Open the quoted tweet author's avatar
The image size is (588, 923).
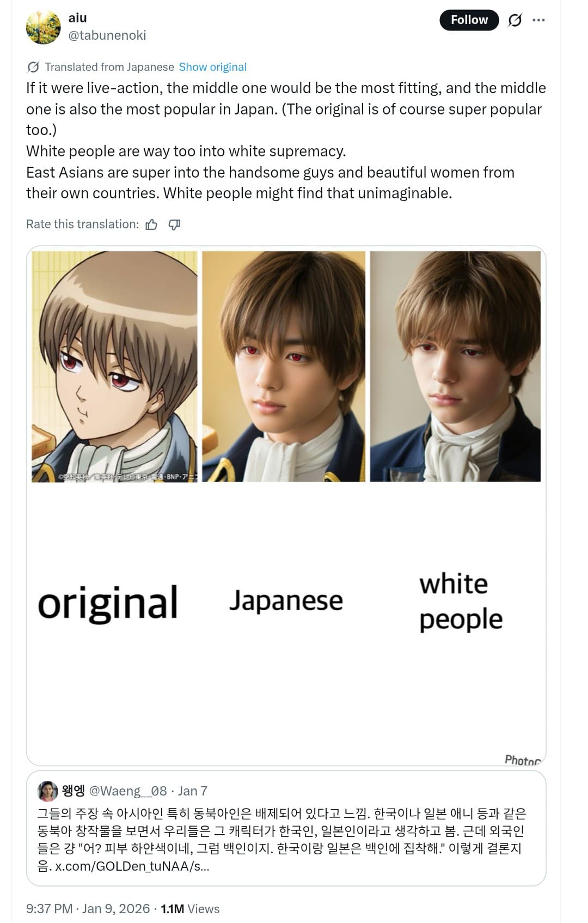coord(47,791)
